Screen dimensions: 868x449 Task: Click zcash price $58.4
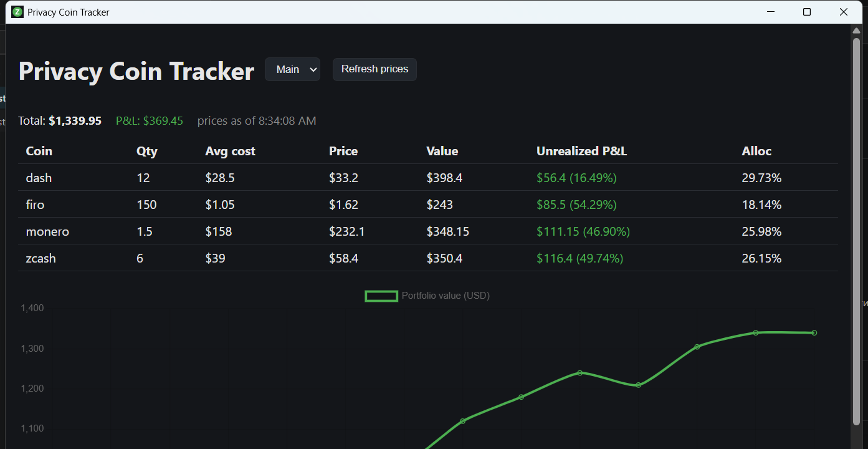click(343, 258)
